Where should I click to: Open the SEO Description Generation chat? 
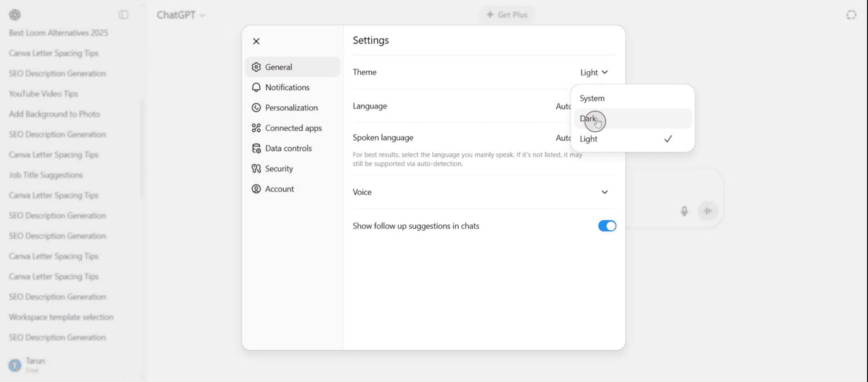[x=57, y=73]
